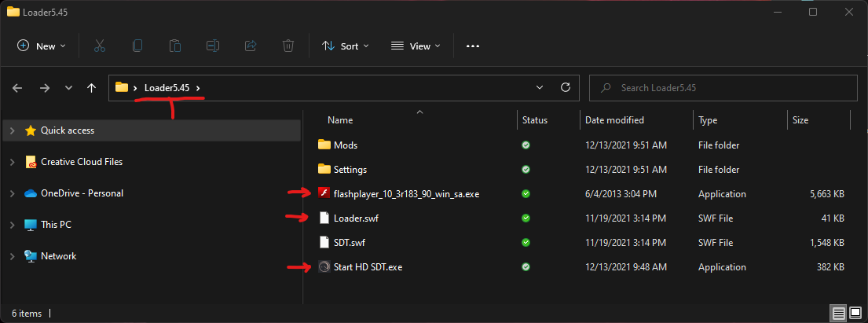Click the Back arrow navigation button
The height and width of the screenshot is (323, 868).
tap(18, 88)
